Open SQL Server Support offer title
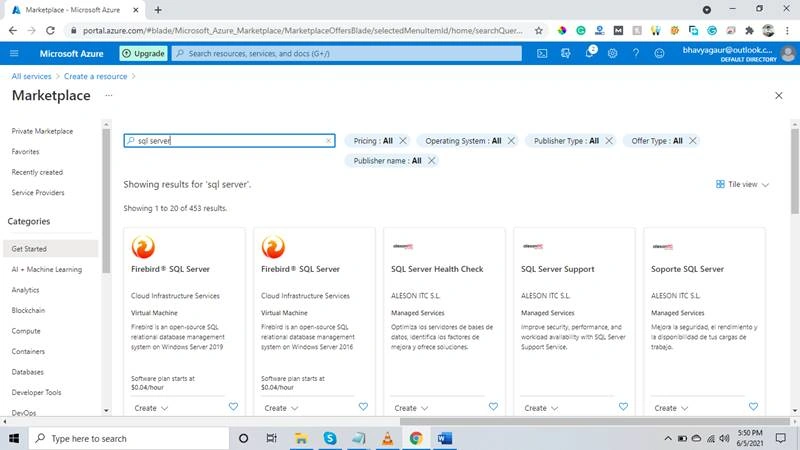The width and height of the screenshot is (800, 450). point(558,269)
